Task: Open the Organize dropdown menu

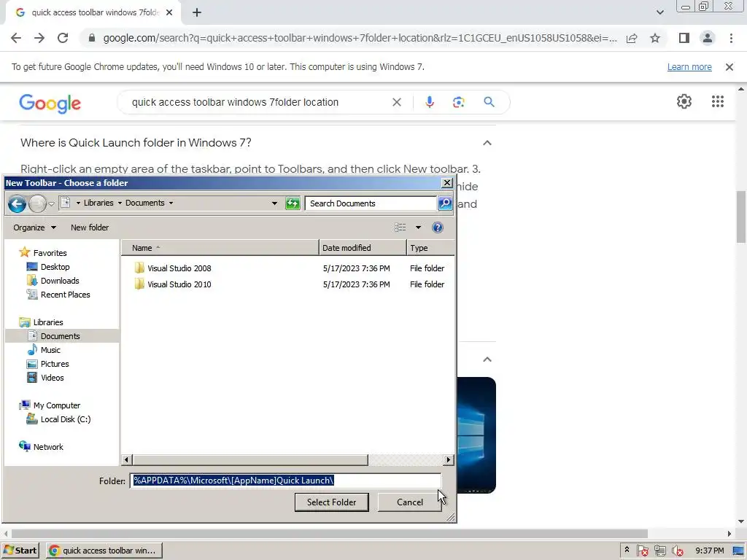Action: pyautogui.click(x=35, y=227)
